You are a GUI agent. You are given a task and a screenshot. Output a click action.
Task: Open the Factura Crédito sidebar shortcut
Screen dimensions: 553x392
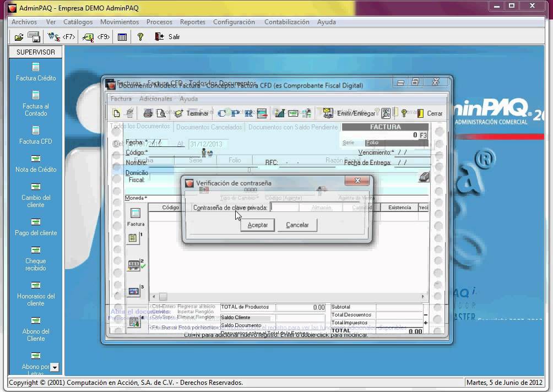[x=36, y=72]
